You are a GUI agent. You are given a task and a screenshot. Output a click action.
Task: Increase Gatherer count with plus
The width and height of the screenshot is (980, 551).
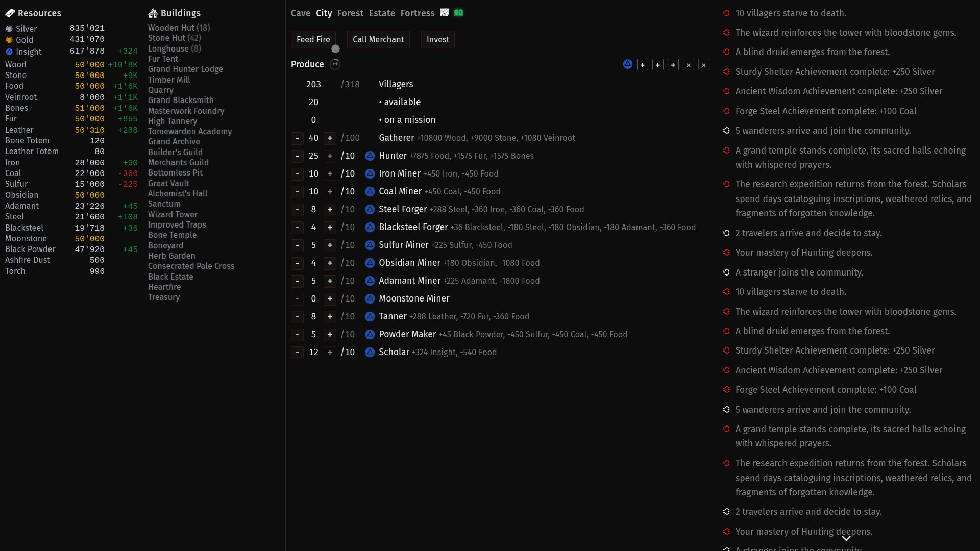pyautogui.click(x=330, y=138)
